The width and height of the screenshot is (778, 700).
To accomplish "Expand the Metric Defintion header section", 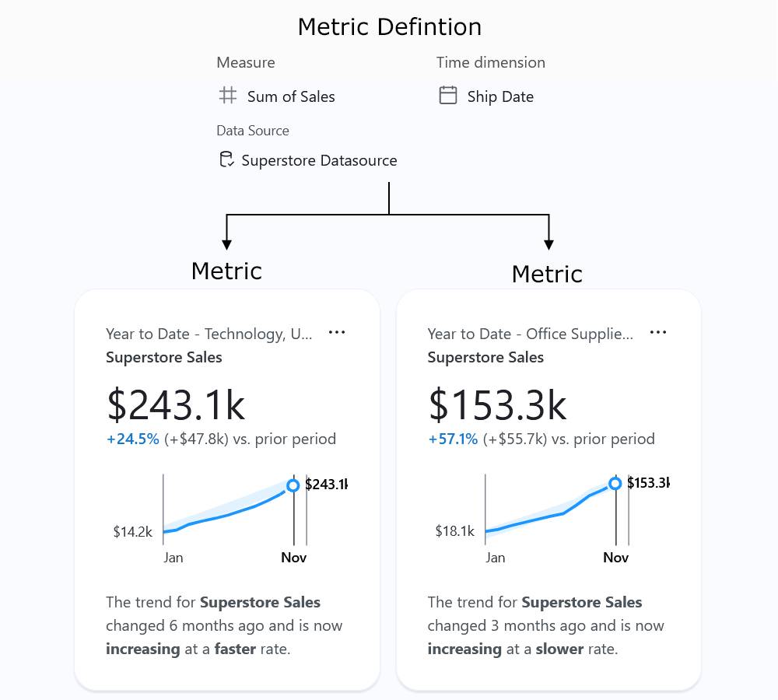I will click(x=389, y=26).
